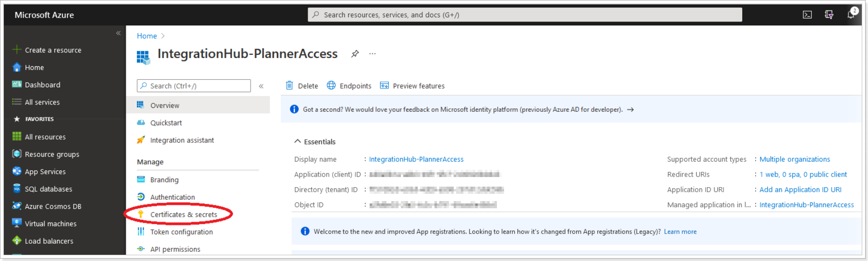Click IntegrationHub-PlannerAccess display name link

tap(416, 159)
